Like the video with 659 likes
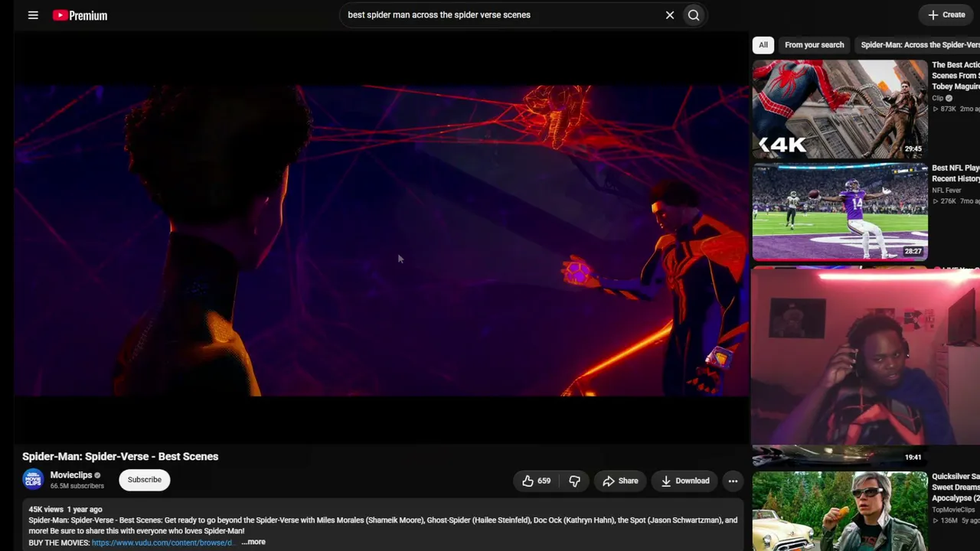This screenshot has width=980, height=551. pos(536,481)
